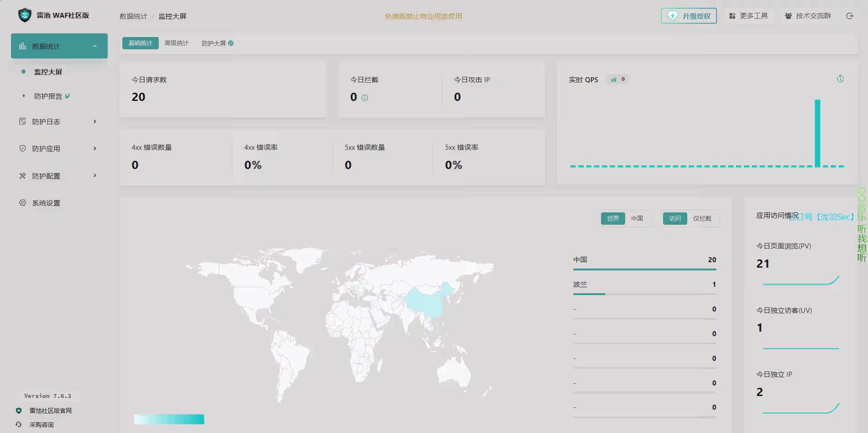
Task: Select 世界 map view toggle
Action: [613, 218]
